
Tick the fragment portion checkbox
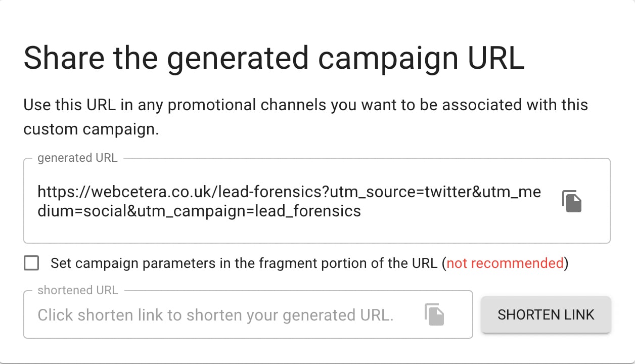pyautogui.click(x=31, y=263)
